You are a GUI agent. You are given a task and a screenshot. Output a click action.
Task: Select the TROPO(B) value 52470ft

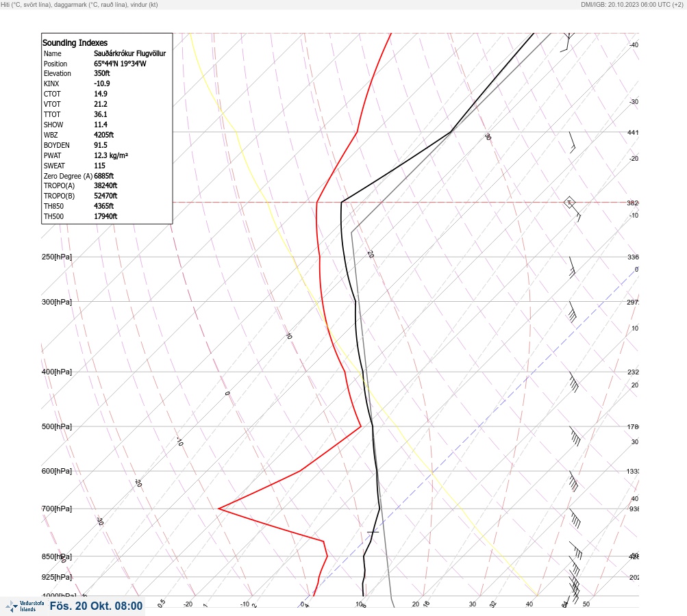click(105, 196)
